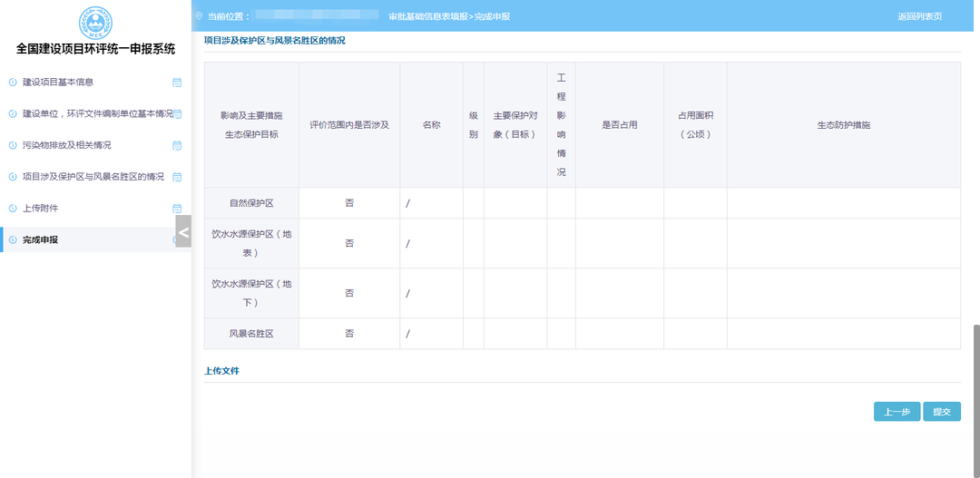980x478 pixels.
Task: Click 否 cell in 自然保护区 row
Action: click(349, 203)
